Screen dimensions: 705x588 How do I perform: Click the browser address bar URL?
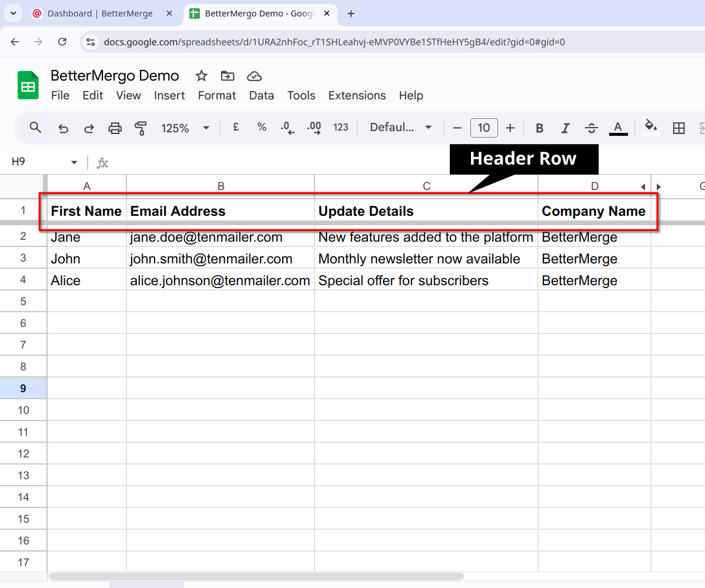pyautogui.click(x=335, y=42)
